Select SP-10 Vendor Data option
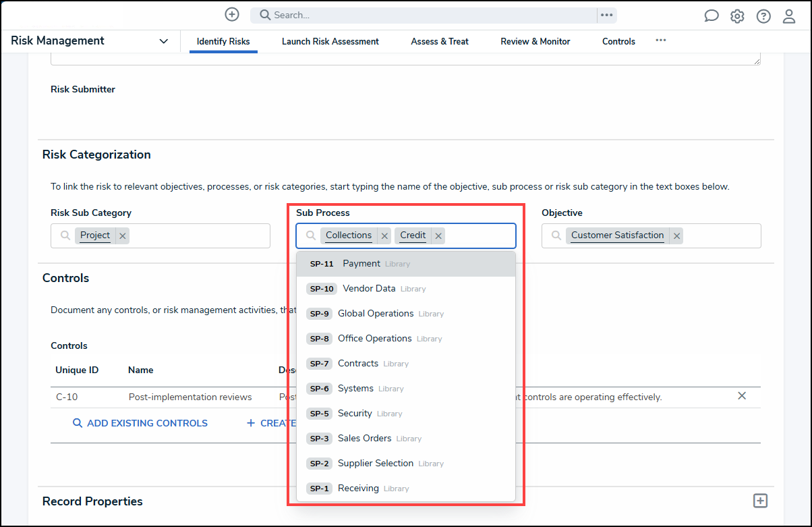812x527 pixels. tap(406, 289)
